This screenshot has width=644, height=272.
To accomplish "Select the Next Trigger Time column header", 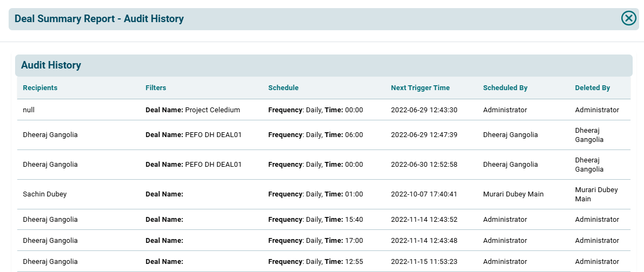I will click(420, 87).
